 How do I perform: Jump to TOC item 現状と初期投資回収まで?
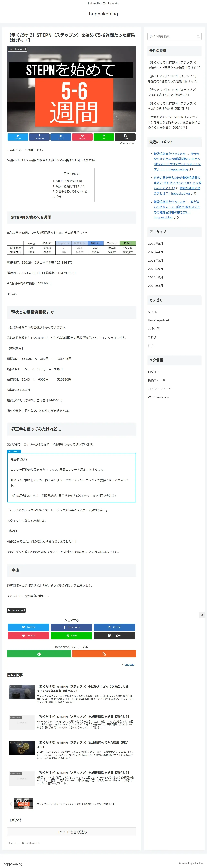click(70, 186)
